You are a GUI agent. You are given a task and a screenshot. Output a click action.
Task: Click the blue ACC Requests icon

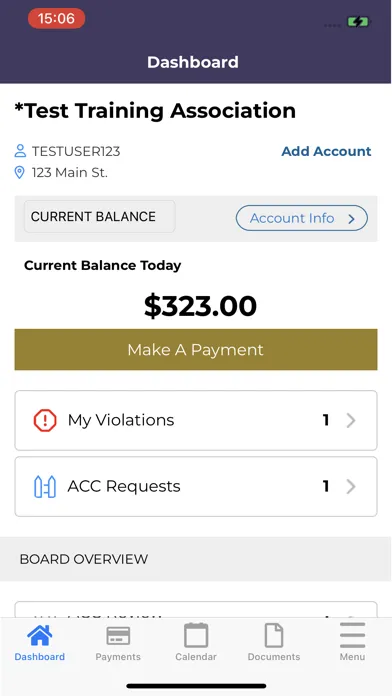coord(45,486)
